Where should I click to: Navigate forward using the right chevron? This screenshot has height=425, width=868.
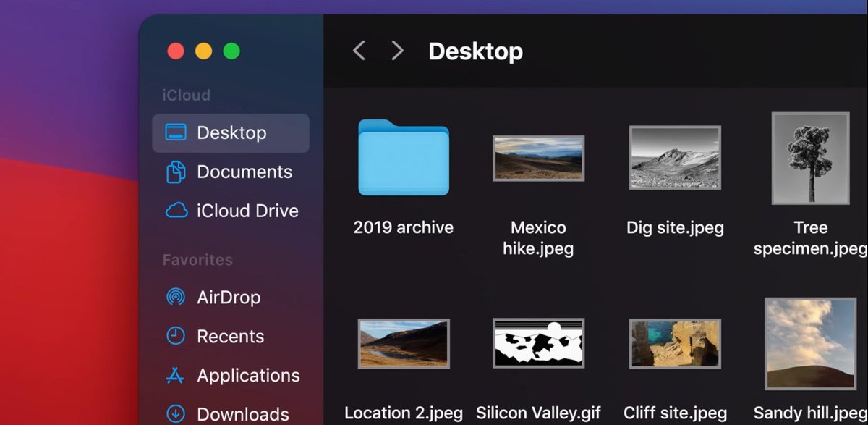coord(396,51)
